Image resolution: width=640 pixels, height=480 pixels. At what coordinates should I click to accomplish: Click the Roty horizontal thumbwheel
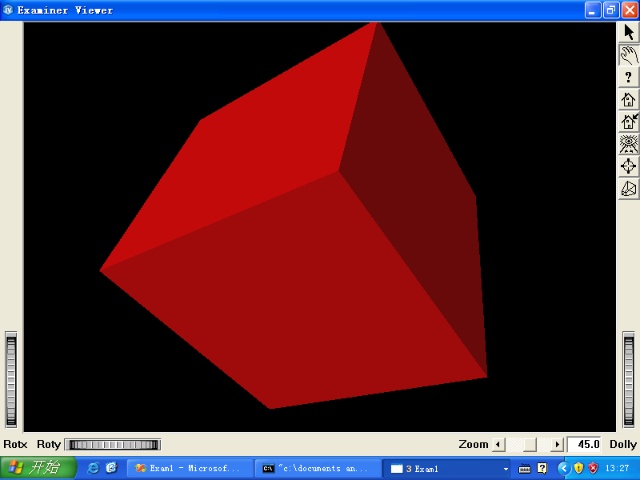point(113,444)
